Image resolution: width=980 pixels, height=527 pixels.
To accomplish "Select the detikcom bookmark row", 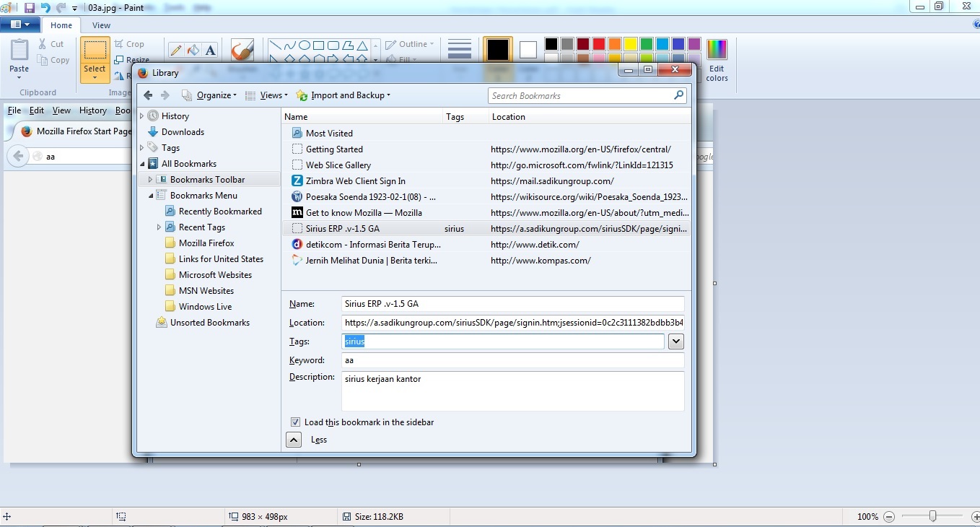I will (x=486, y=245).
